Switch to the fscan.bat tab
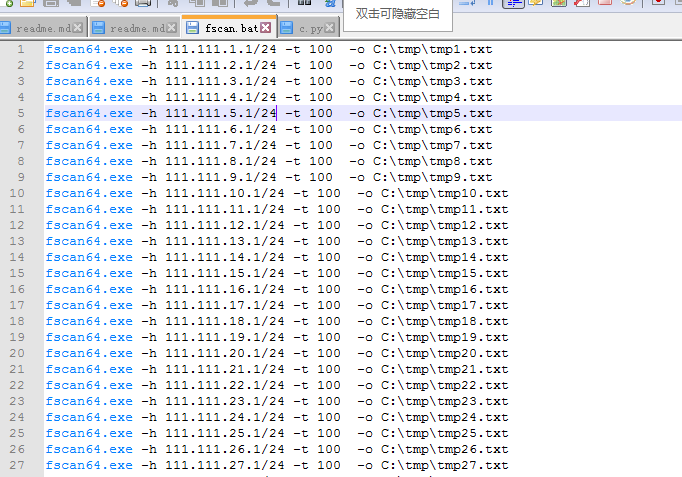This screenshot has height=477, width=682. coord(229,28)
